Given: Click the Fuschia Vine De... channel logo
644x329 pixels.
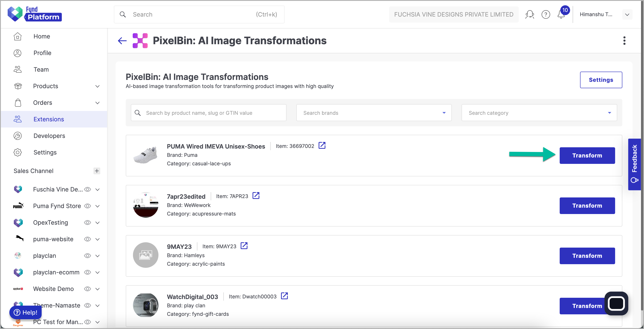Looking at the screenshot, I should click(x=18, y=189).
